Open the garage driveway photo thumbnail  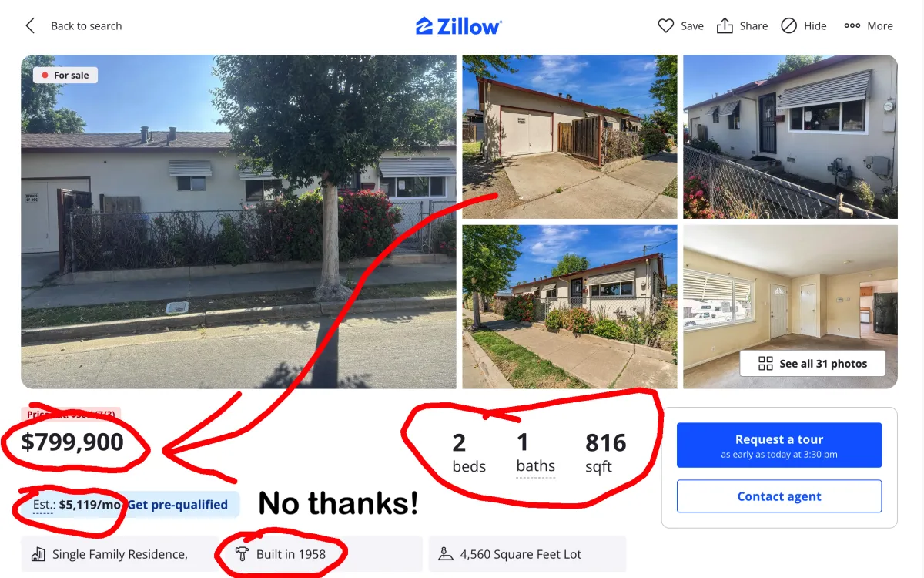tap(570, 137)
